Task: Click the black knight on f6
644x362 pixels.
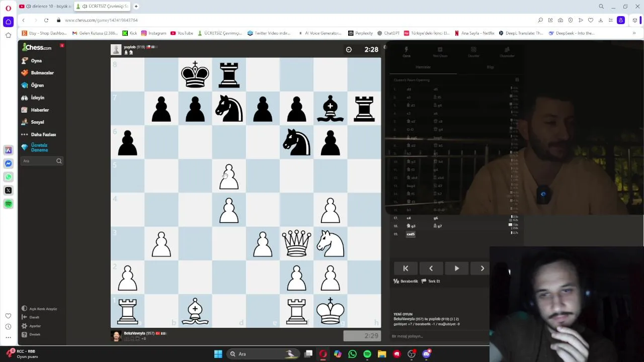Action: 296,142
